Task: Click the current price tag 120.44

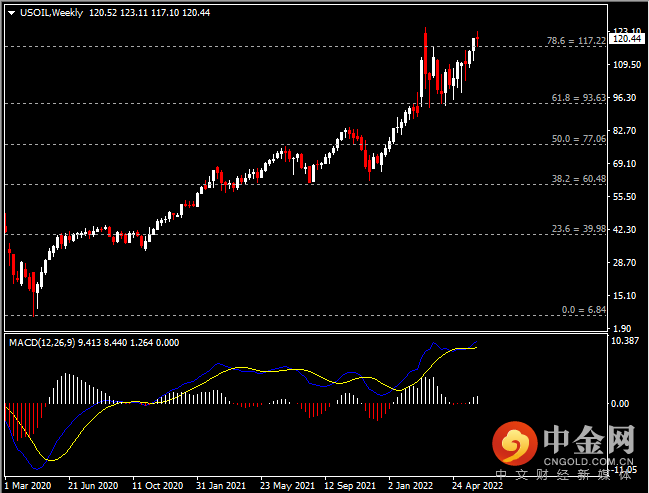Action: coord(627,38)
